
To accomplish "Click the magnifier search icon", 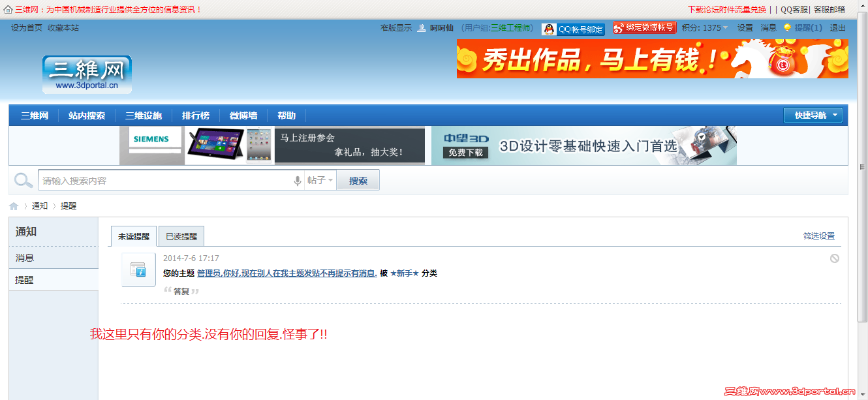I will pos(23,181).
